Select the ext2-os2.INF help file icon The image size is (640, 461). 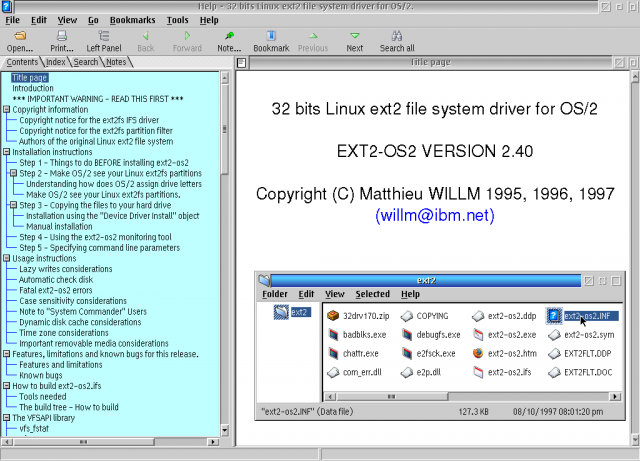[x=554, y=316]
